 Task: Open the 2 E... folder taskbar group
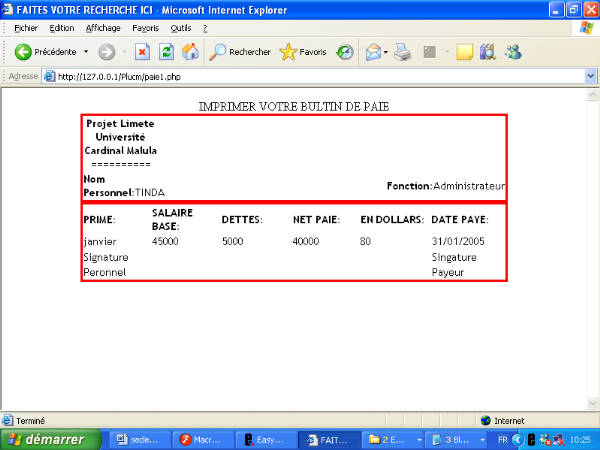[x=393, y=440]
